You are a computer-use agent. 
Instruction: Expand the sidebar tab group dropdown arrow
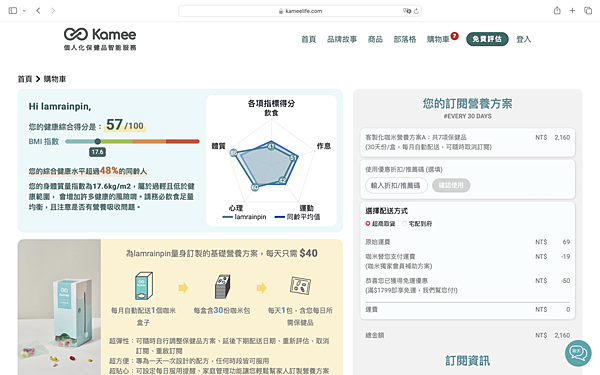point(24,11)
